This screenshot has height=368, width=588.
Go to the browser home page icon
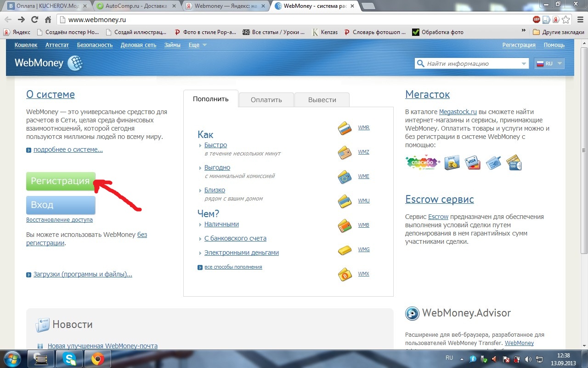pos(48,19)
